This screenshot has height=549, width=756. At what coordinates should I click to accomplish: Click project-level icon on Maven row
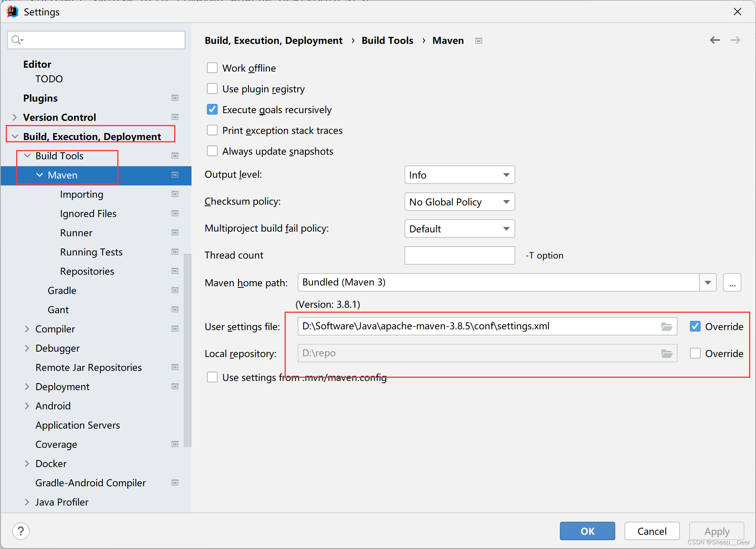tap(175, 175)
